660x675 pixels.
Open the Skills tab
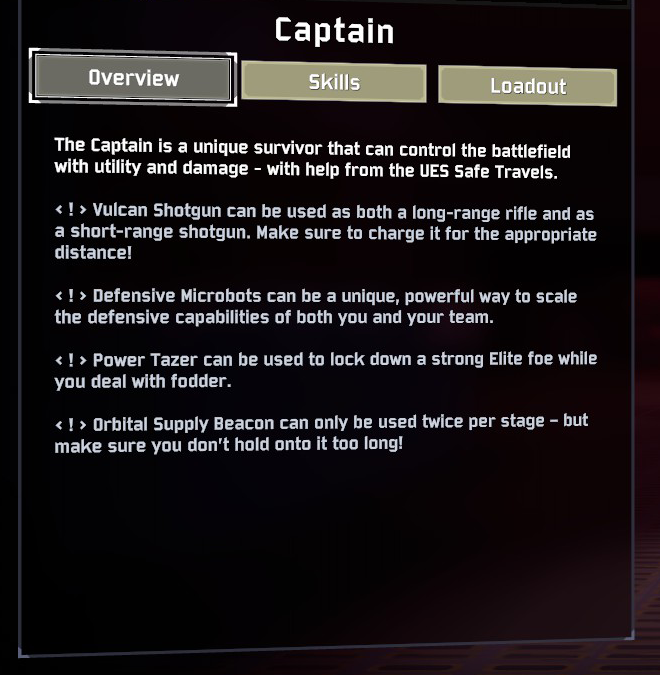pos(334,83)
